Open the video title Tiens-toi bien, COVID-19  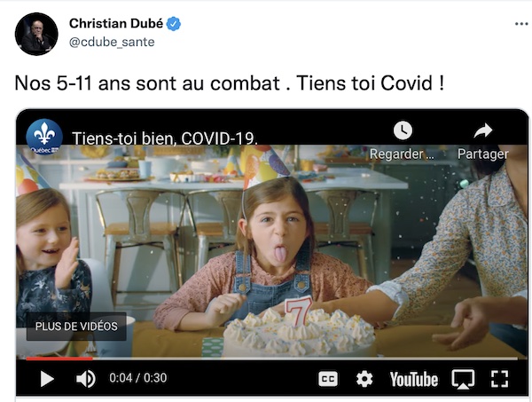165,138
